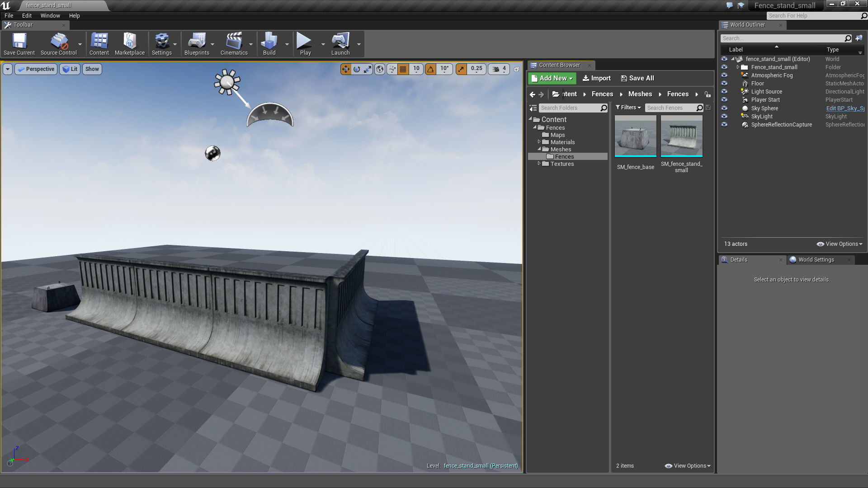
Task: Select the scale gizmo mode
Action: coord(368,69)
